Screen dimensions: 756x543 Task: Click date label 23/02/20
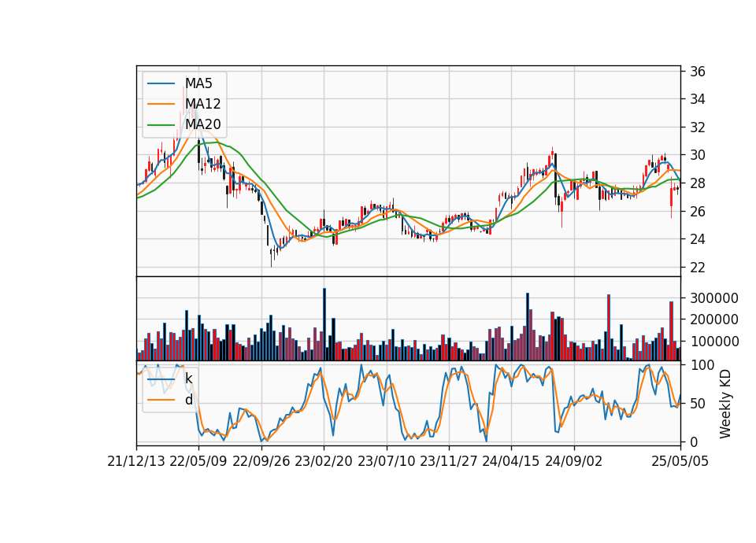click(x=324, y=462)
